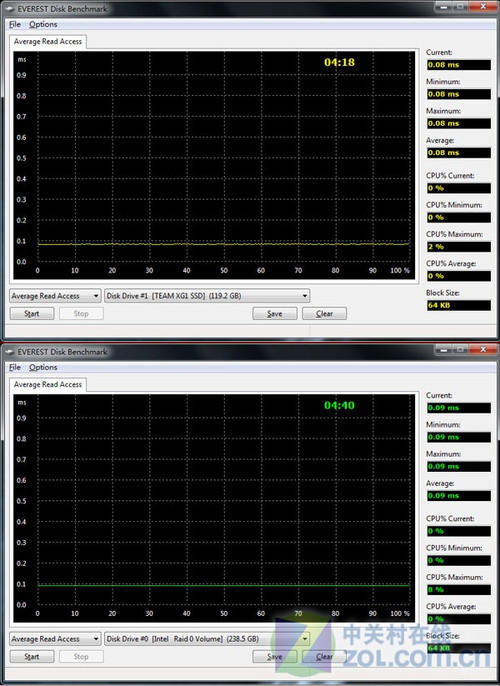The image size is (500, 686).
Task: Click the 04:18 timer graph area
Action: click(x=214, y=165)
